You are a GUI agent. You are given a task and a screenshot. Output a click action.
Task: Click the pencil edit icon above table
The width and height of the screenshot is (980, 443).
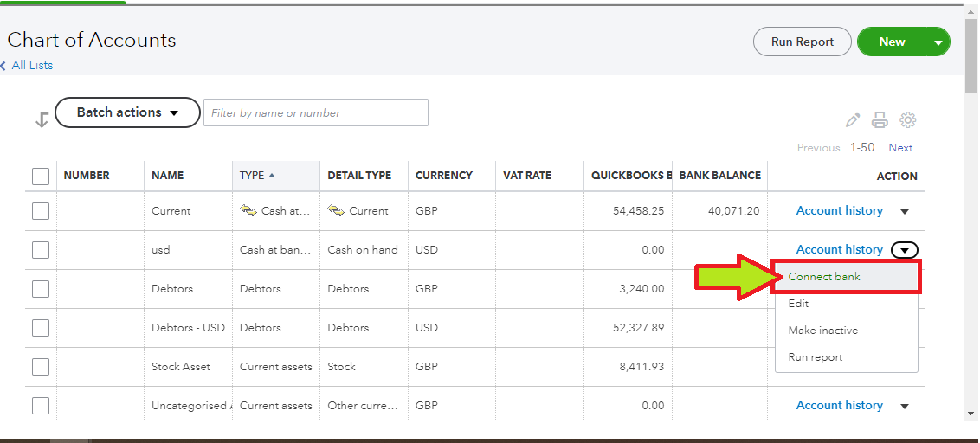(x=853, y=120)
